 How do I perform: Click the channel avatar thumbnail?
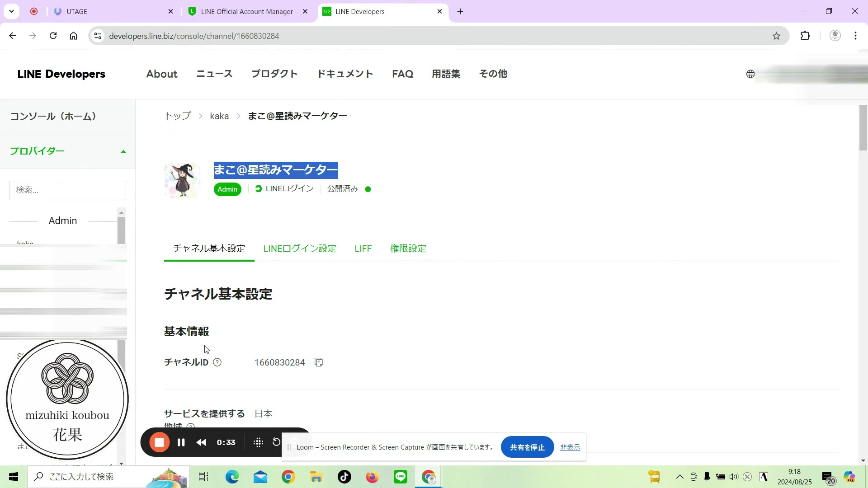pos(182,179)
